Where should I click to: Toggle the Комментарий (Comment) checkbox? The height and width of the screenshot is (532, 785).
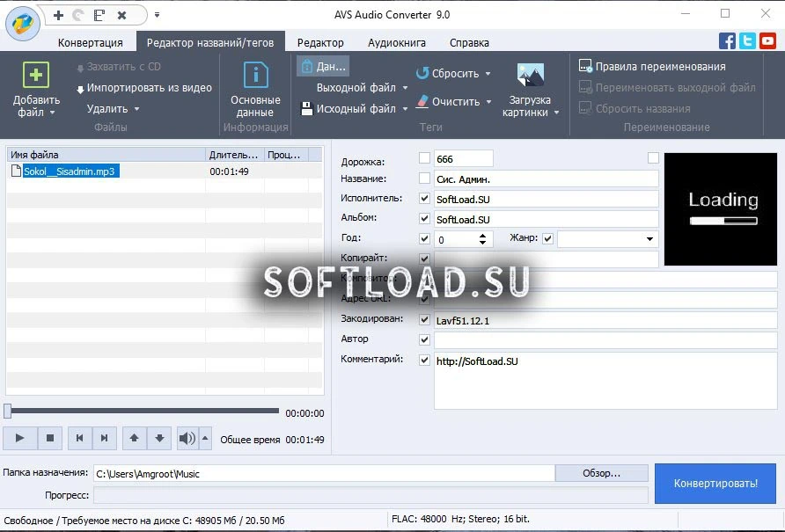click(x=424, y=360)
